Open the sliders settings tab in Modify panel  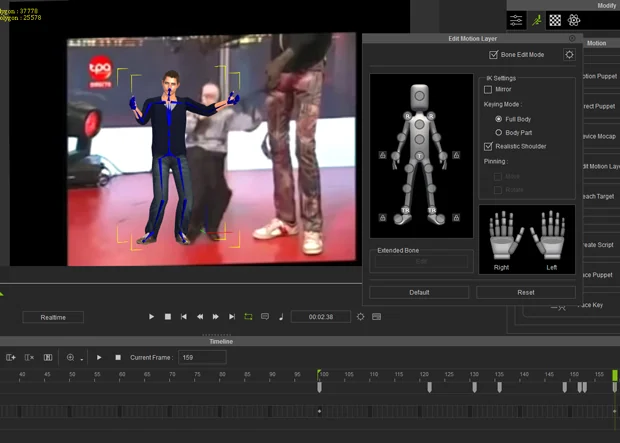[516, 20]
